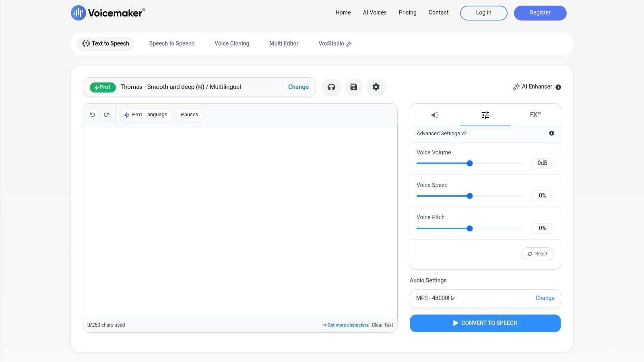Open the Contact page
The image size is (644, 362).
pyautogui.click(x=439, y=12)
